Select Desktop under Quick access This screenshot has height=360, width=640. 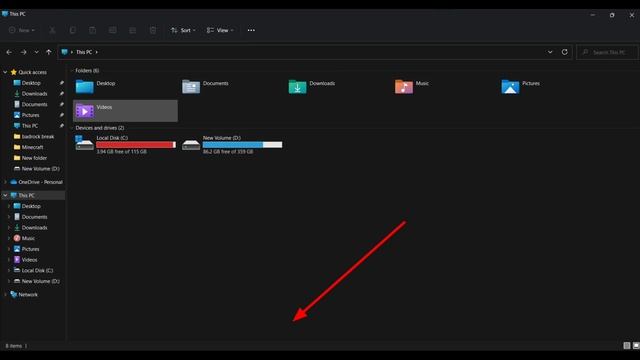point(31,83)
